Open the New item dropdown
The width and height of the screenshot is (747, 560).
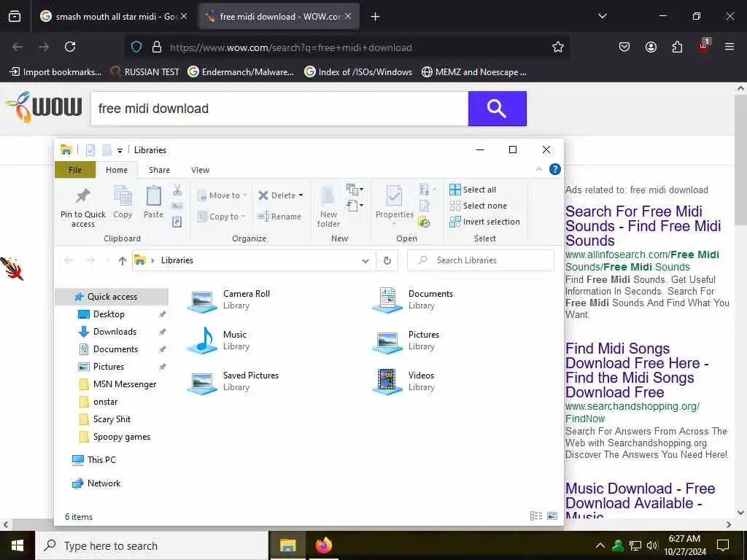point(355,190)
